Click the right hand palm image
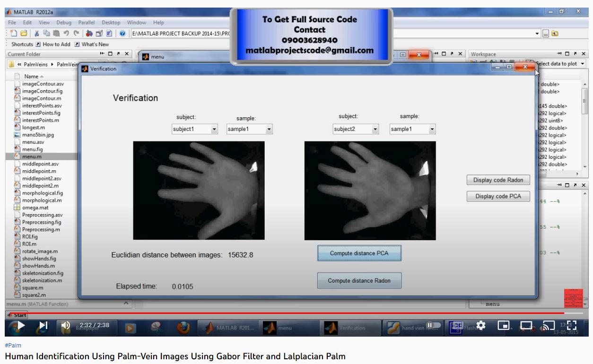The width and height of the screenshot is (593, 364). [x=370, y=191]
